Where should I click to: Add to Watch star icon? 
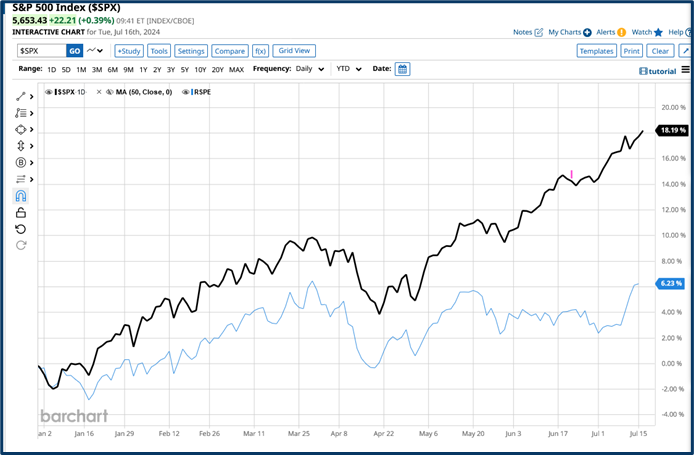[658, 32]
